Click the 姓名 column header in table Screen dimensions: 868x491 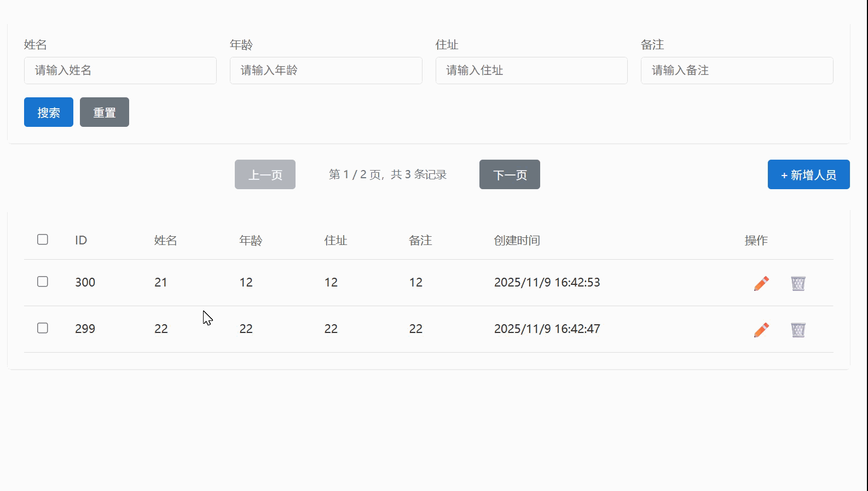(x=165, y=241)
